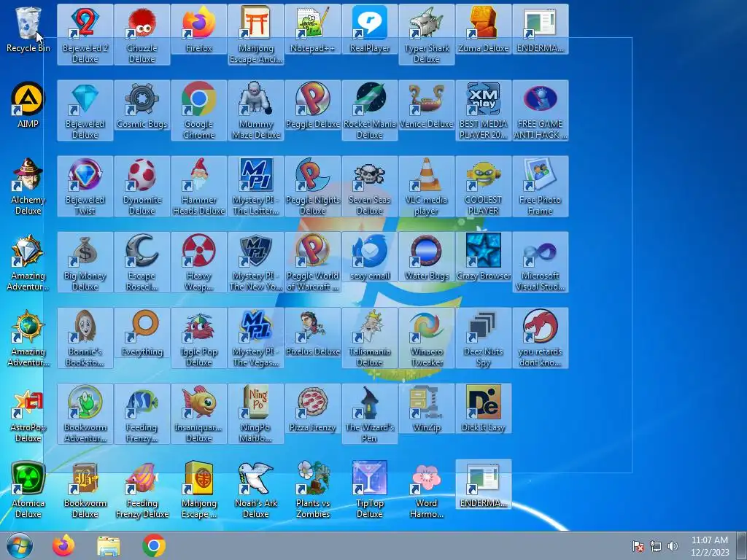Select the AIMP desktop shortcut
Screen dimensions: 747x560
[28, 105]
